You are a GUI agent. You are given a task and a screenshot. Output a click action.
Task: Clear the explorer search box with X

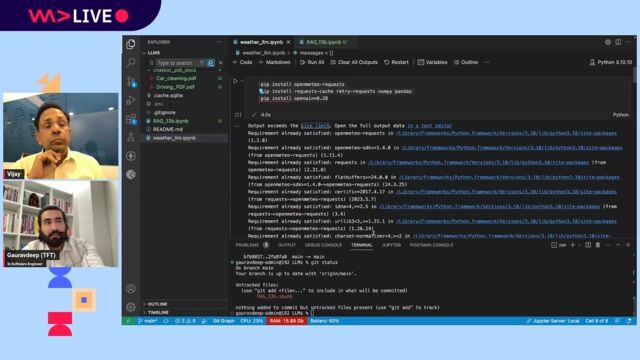click(x=221, y=63)
